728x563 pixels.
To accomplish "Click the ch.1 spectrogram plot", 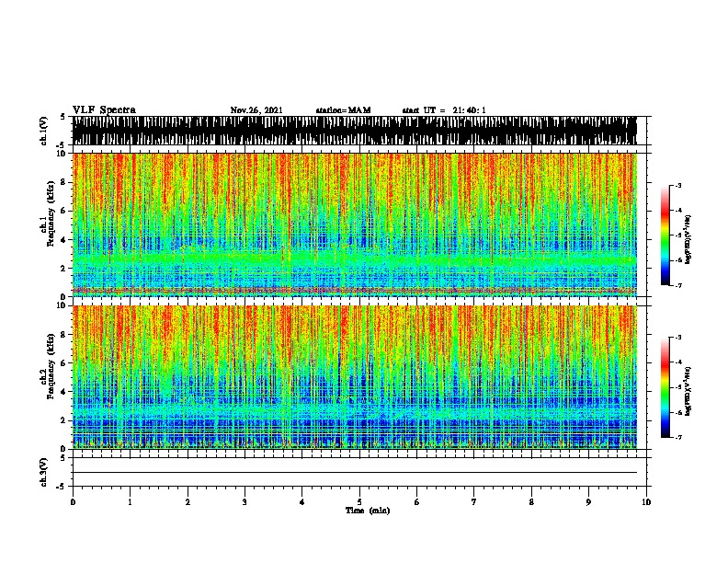I will pyautogui.click(x=355, y=224).
